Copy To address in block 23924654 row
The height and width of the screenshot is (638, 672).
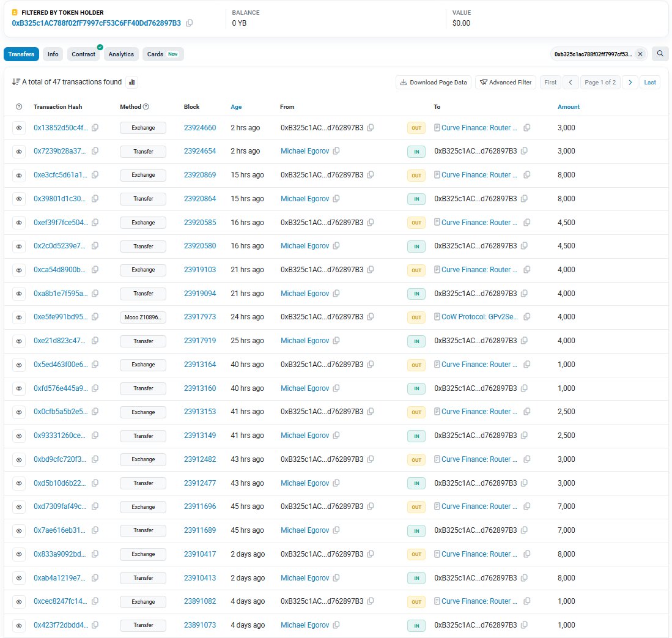(524, 151)
